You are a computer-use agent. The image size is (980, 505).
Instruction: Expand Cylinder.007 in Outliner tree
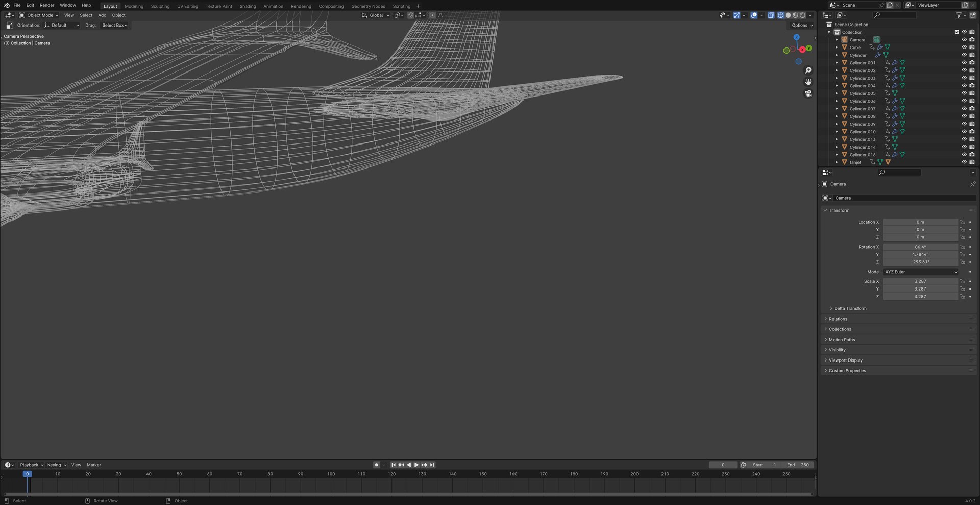click(x=837, y=109)
